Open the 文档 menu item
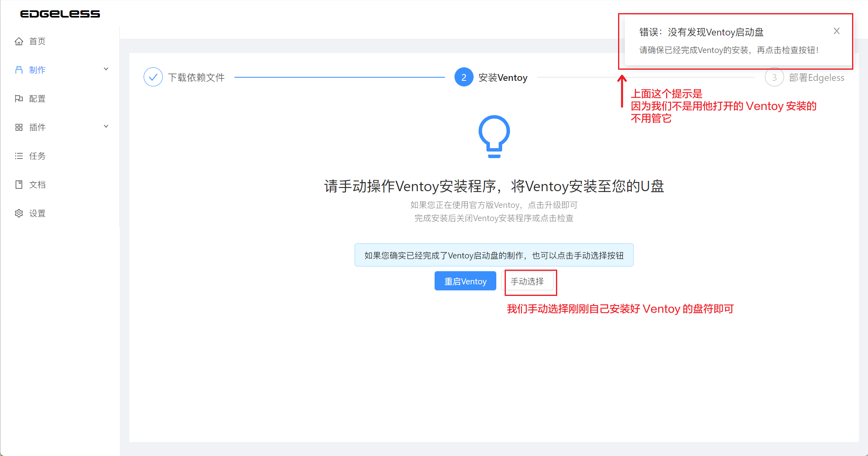 pyautogui.click(x=60, y=185)
